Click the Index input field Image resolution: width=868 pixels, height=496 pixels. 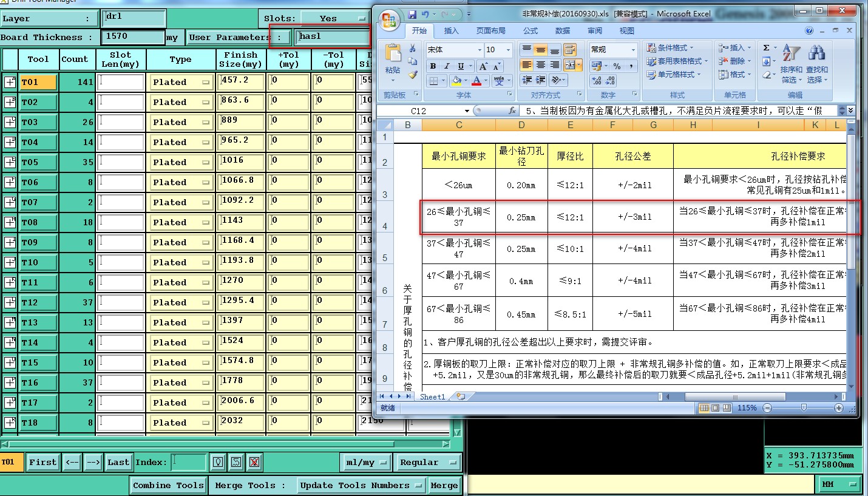click(189, 463)
